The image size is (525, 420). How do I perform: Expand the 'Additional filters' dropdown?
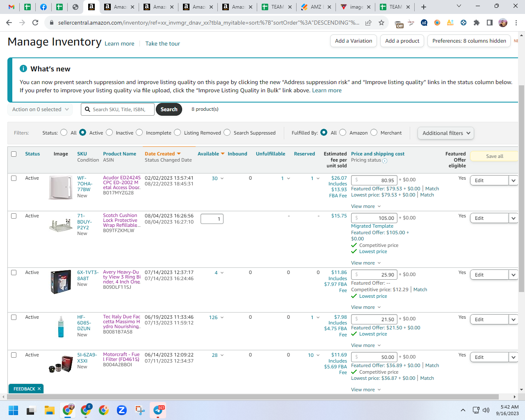[x=446, y=133]
